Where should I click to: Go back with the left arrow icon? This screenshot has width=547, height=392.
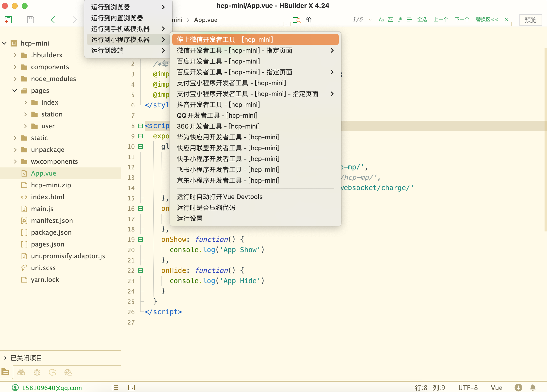pyautogui.click(x=53, y=20)
